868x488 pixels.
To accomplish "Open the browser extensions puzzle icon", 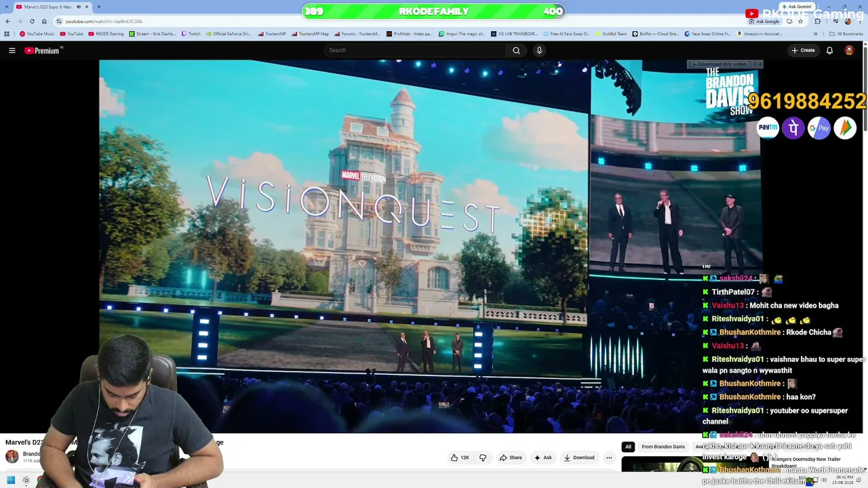I will [x=817, y=21].
